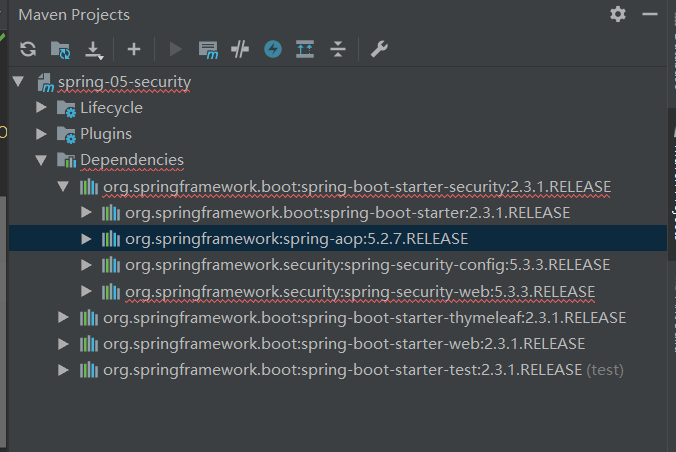The width and height of the screenshot is (676, 452).
Task: Select the spring-boot-starter-test dependency
Action: pos(342,369)
